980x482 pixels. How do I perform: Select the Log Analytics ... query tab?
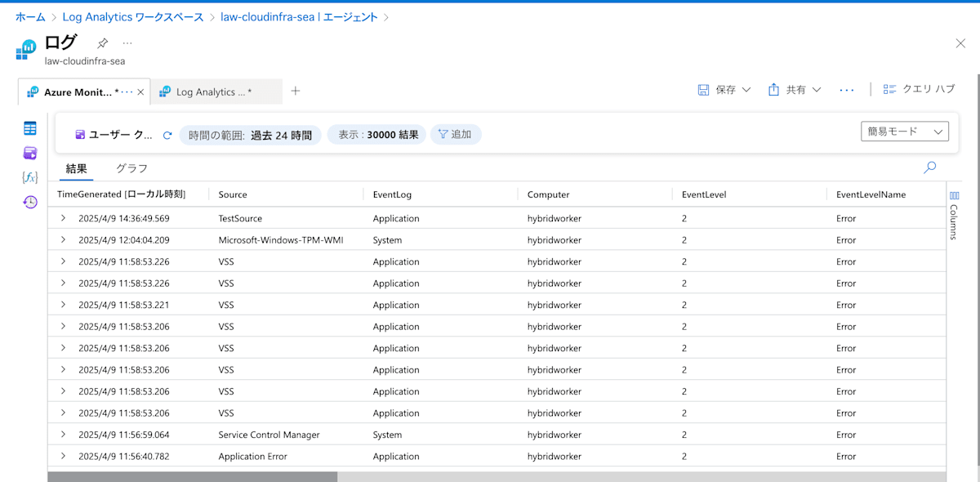point(216,92)
